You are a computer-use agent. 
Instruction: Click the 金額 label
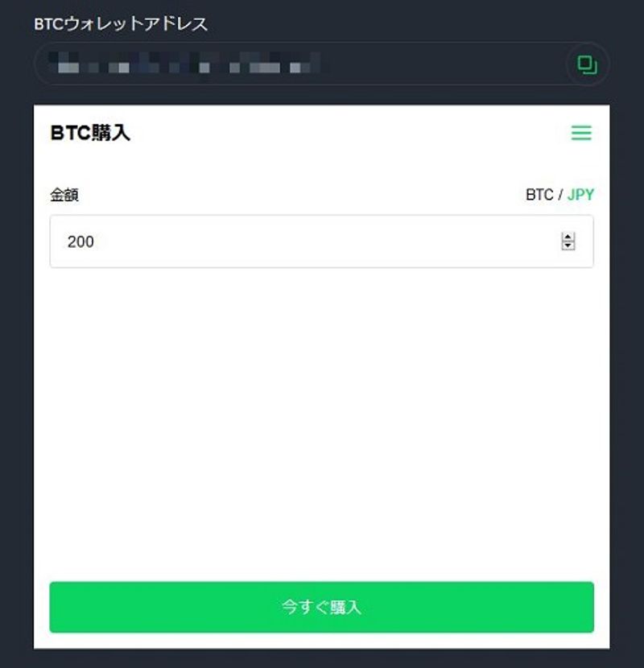point(64,195)
